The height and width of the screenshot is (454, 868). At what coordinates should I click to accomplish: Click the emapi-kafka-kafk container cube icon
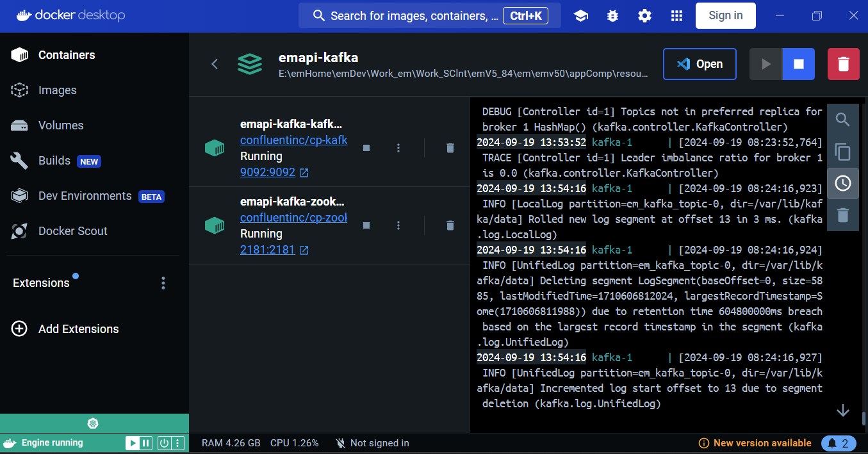(x=215, y=148)
